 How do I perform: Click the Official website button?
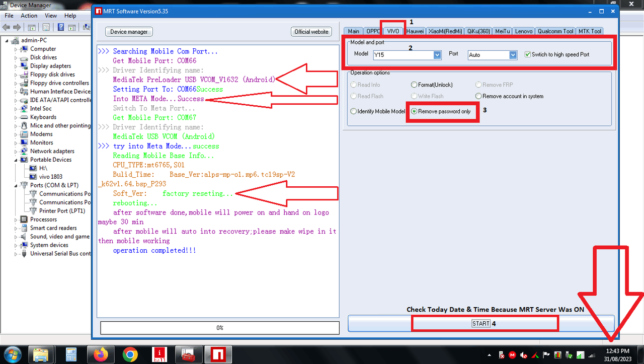click(311, 32)
